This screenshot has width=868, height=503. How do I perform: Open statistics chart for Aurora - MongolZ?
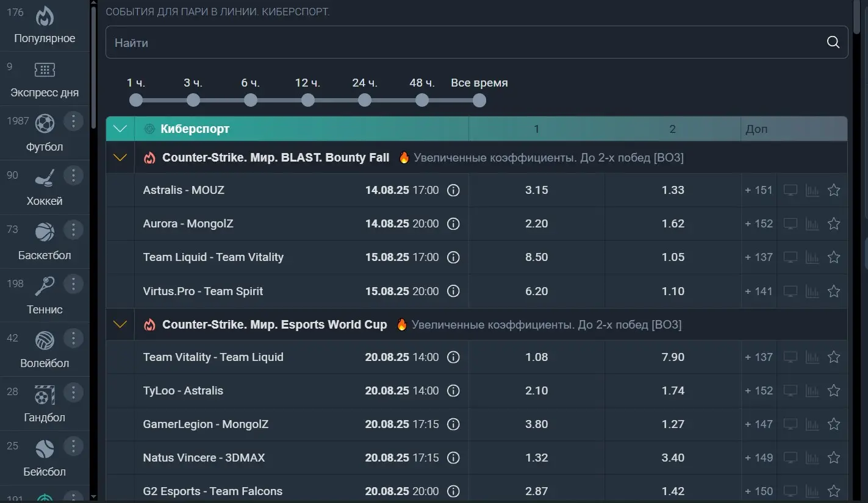812,224
